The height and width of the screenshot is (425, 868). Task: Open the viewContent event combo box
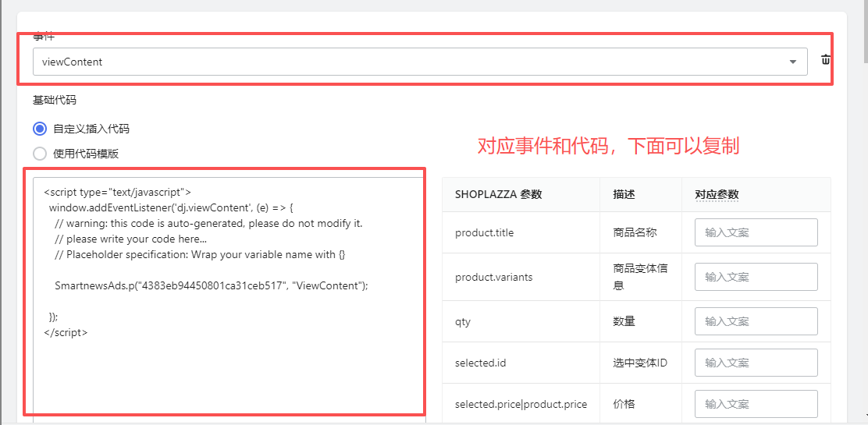[x=406, y=62]
